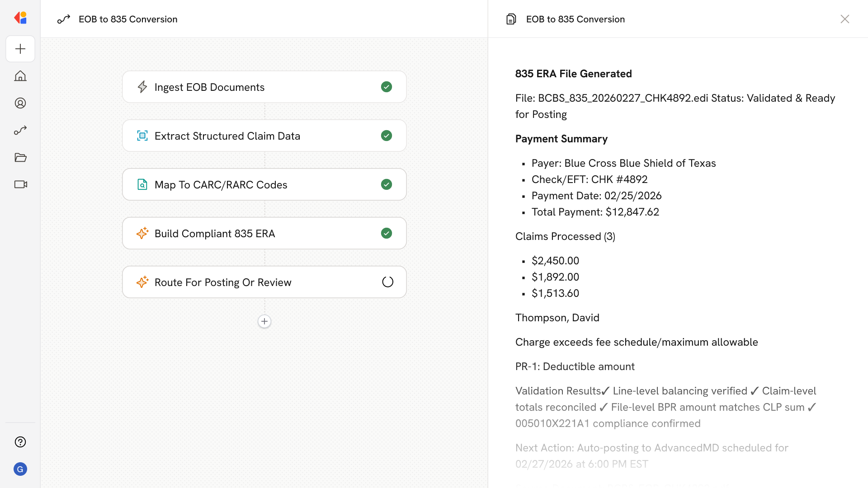This screenshot has width=868, height=488.
Task: Open the video camera icon in sidebar
Action: pyautogui.click(x=20, y=184)
